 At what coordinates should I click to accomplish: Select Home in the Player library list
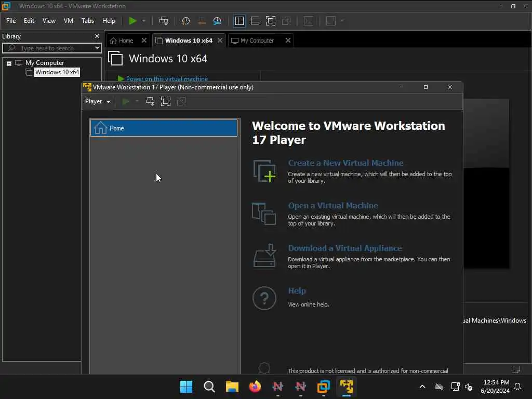(164, 128)
